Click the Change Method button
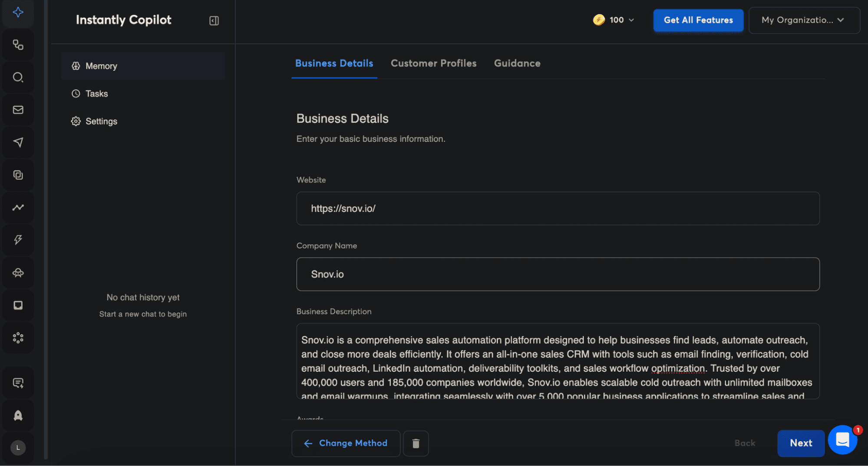The height and width of the screenshot is (466, 868). tap(346, 443)
